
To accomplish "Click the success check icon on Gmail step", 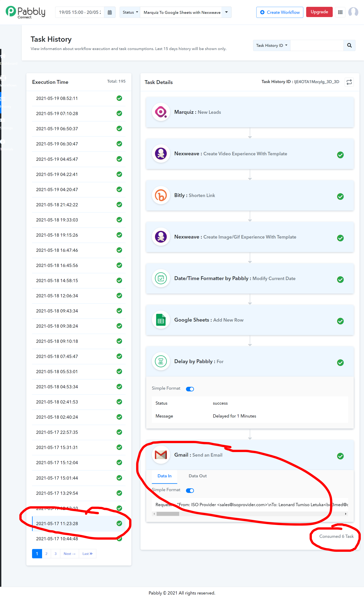I will (x=340, y=456).
